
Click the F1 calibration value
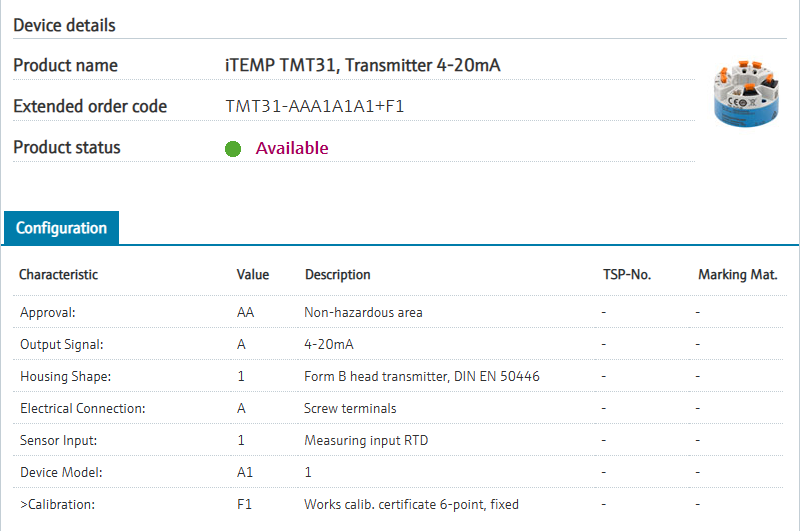click(244, 504)
